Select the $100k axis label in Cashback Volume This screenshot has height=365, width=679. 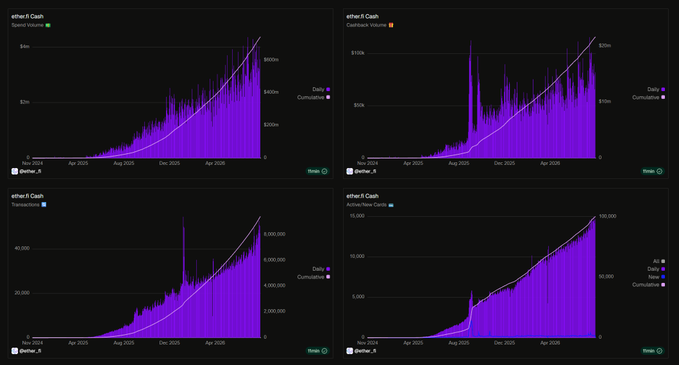point(358,53)
